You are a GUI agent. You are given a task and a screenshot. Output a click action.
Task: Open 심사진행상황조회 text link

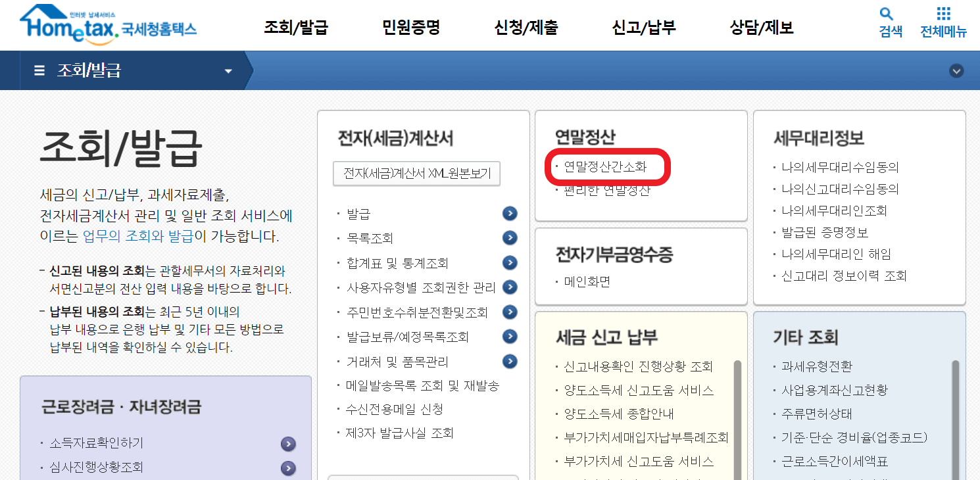coord(96,468)
